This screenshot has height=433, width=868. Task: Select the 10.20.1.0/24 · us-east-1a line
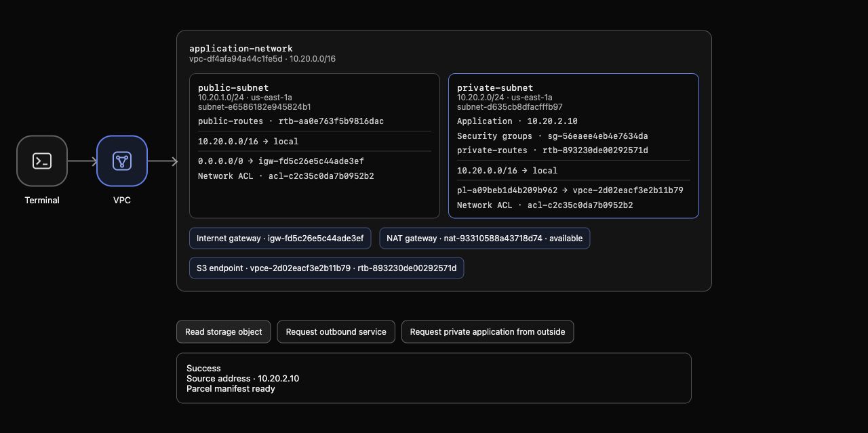245,98
